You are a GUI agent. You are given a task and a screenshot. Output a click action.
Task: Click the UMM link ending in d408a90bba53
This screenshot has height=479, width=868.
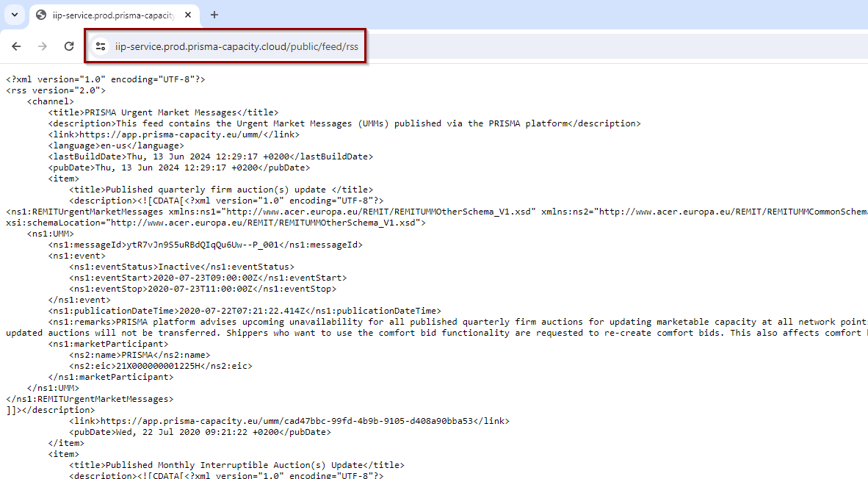click(x=291, y=421)
